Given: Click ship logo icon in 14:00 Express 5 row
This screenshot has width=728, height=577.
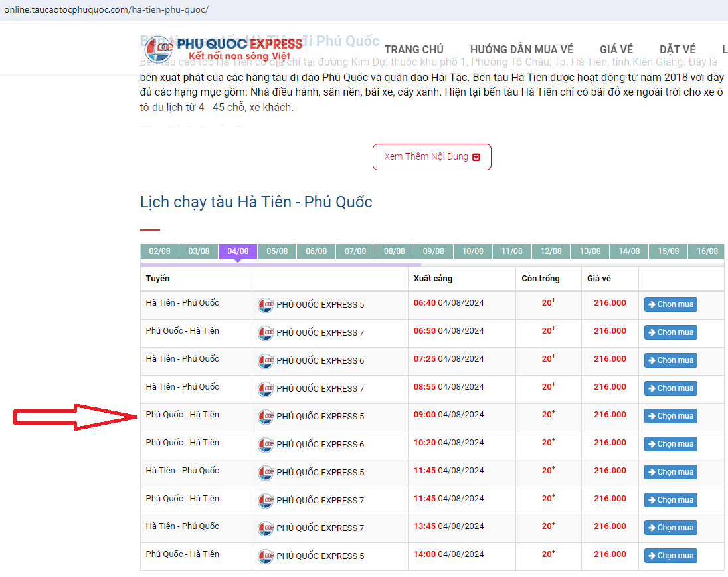Looking at the screenshot, I should coord(266,556).
